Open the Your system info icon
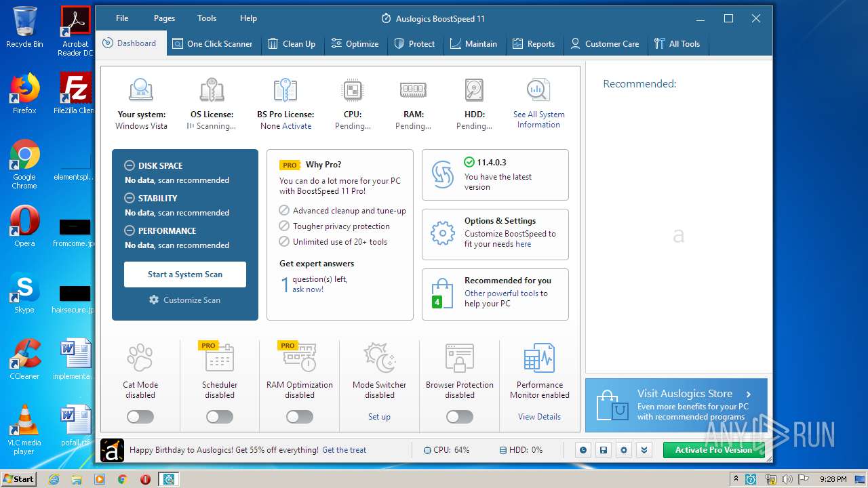This screenshot has height=488, width=868. [x=141, y=90]
